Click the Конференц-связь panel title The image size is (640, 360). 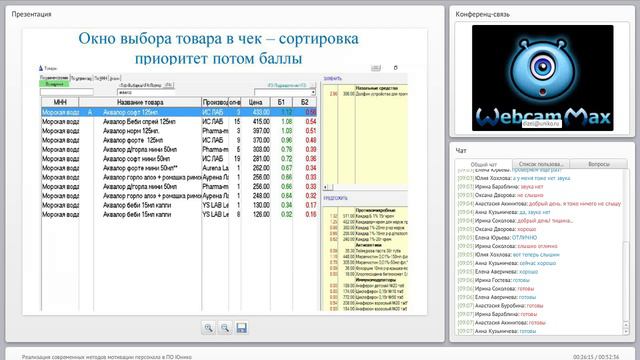tap(482, 14)
